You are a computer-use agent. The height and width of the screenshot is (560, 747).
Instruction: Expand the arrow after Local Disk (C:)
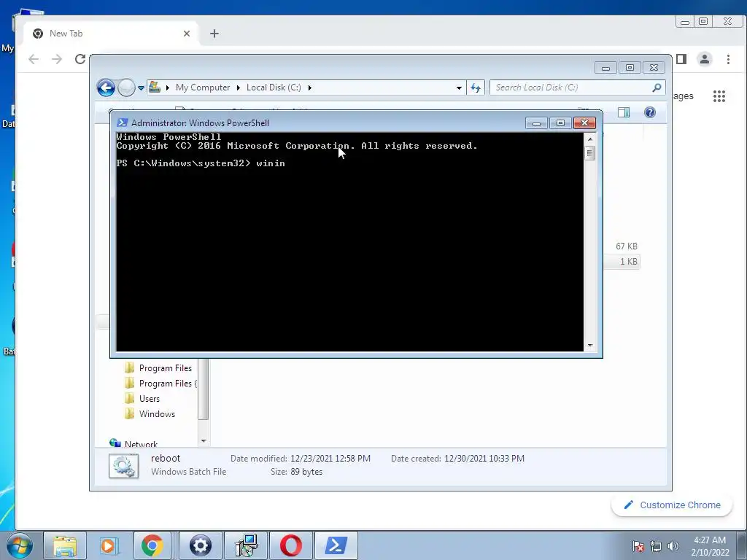tap(309, 87)
